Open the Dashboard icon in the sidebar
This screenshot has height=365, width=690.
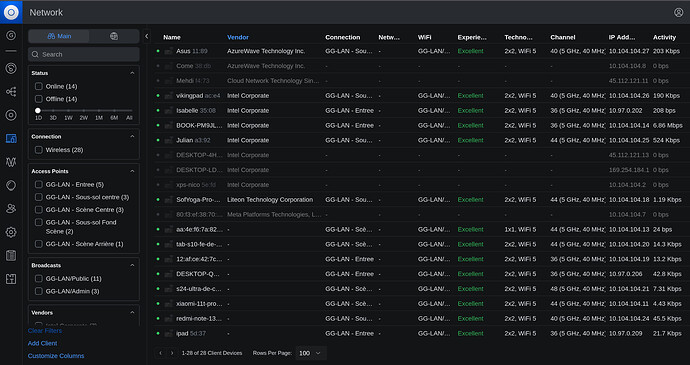[11, 36]
